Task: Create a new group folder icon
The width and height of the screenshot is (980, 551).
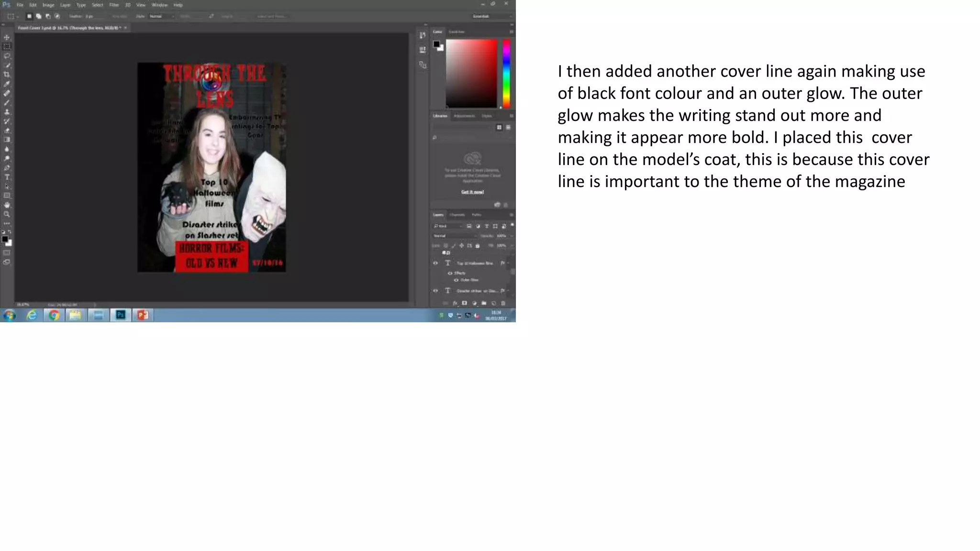Action: [x=484, y=303]
